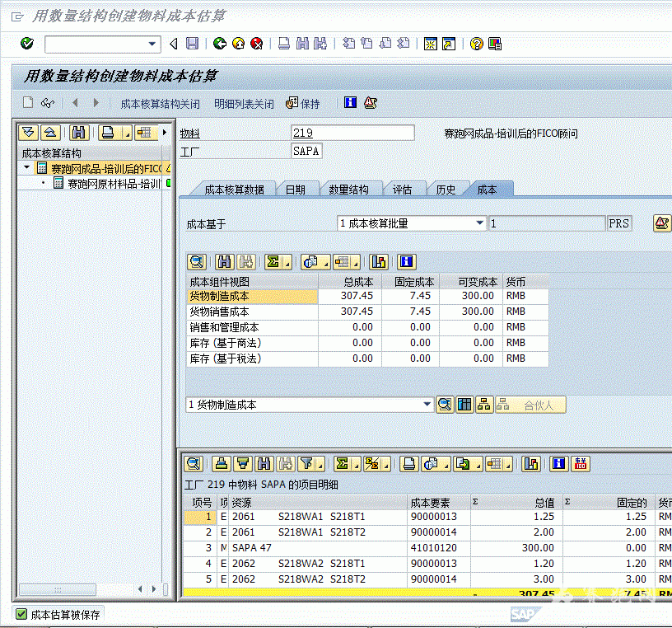Click the Customize local layout icon
This screenshot has height=628, width=672.
pyautogui.click(x=495, y=44)
